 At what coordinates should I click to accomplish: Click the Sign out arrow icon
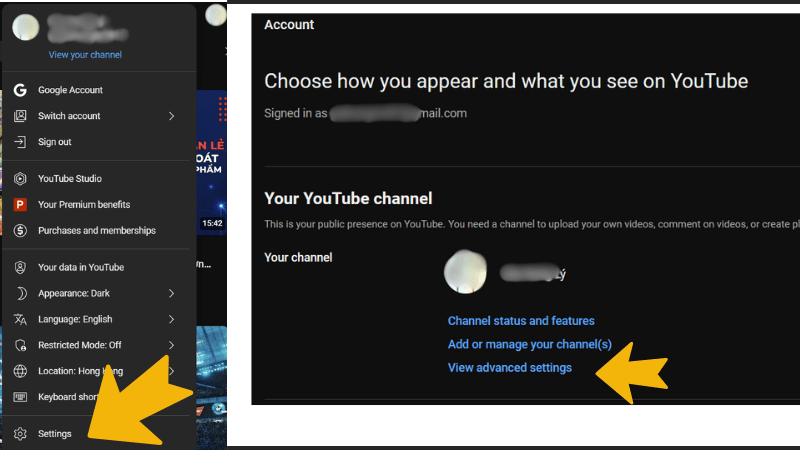(x=20, y=142)
